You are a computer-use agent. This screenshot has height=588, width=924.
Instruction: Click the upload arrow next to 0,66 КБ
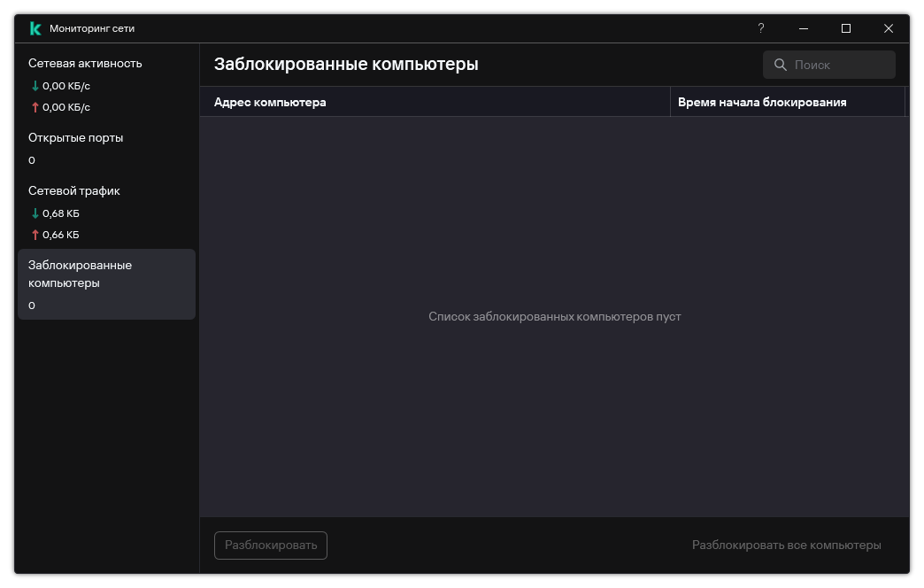tap(34, 235)
